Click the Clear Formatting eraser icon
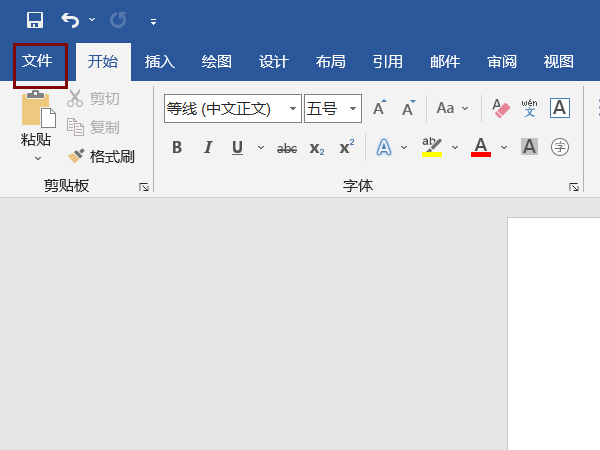Image resolution: width=600 pixels, height=450 pixels. 501,108
